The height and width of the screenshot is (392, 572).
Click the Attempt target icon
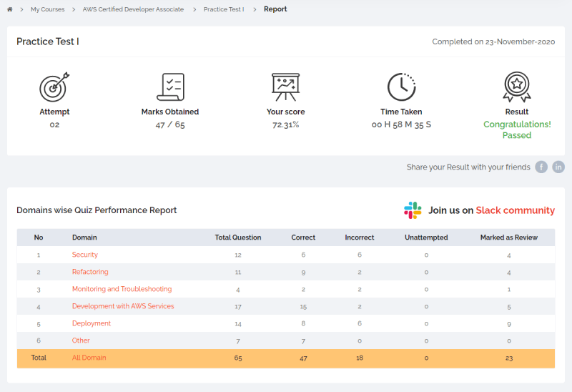54,87
